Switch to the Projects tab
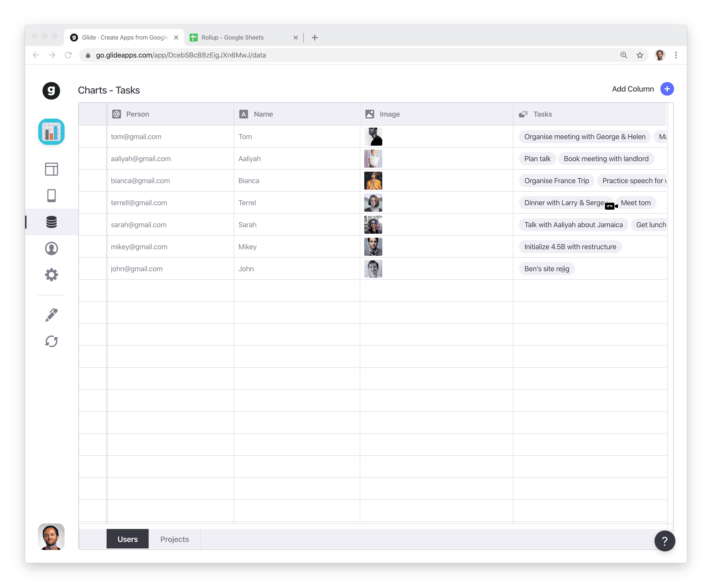712x588 pixels. (174, 539)
